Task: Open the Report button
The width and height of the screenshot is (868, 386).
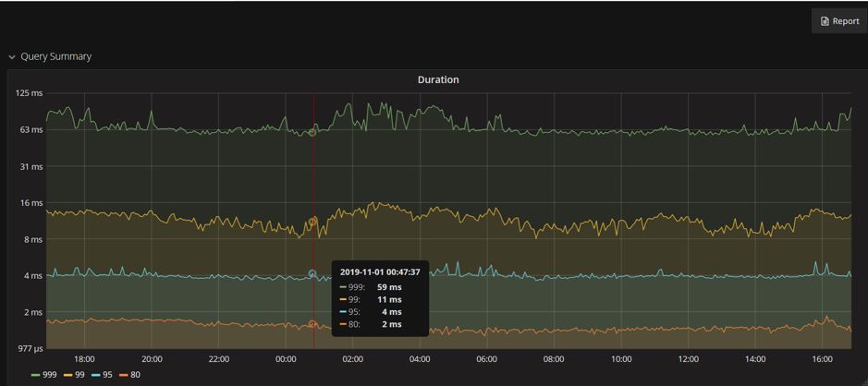Action: coord(839,21)
